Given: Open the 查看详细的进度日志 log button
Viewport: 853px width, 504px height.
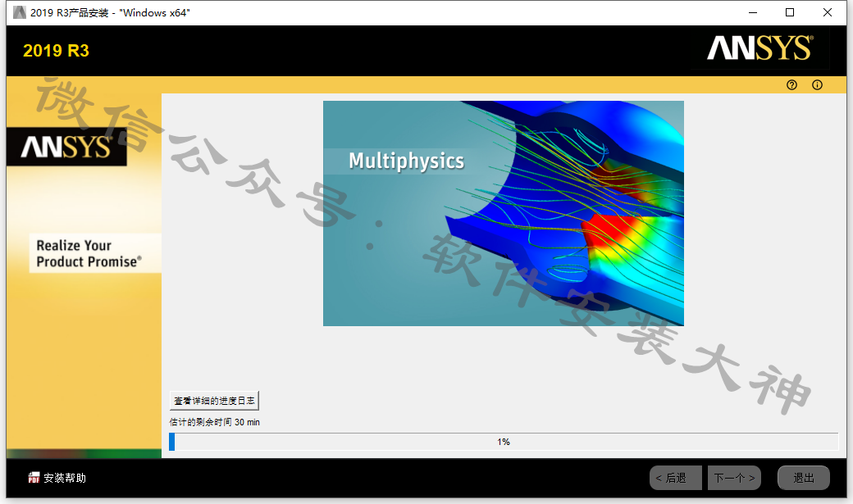Looking at the screenshot, I should (x=214, y=401).
